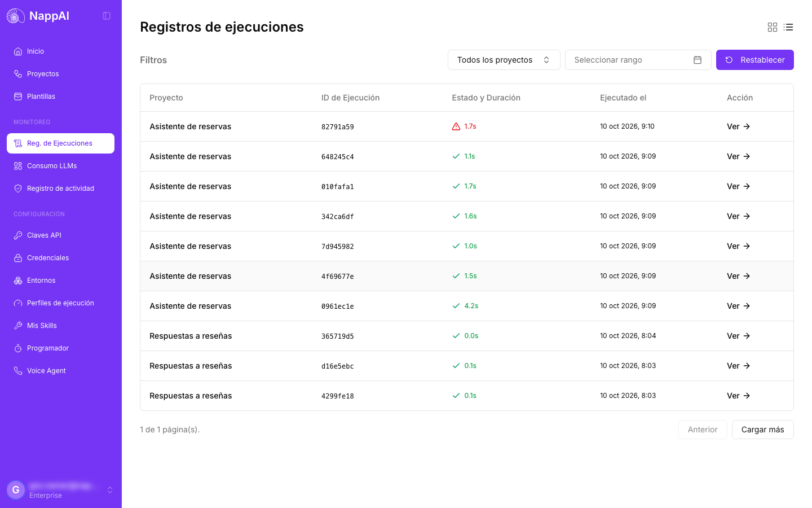Click the Cargar más button

(x=762, y=430)
